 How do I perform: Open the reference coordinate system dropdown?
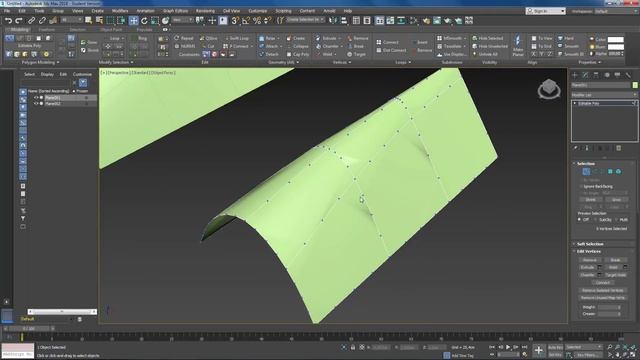[182, 20]
